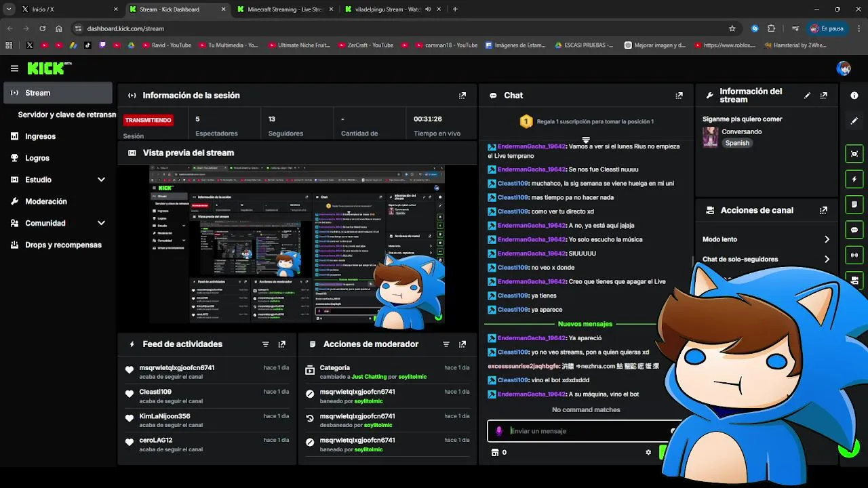Click the Just Chatting category link

[369, 377]
